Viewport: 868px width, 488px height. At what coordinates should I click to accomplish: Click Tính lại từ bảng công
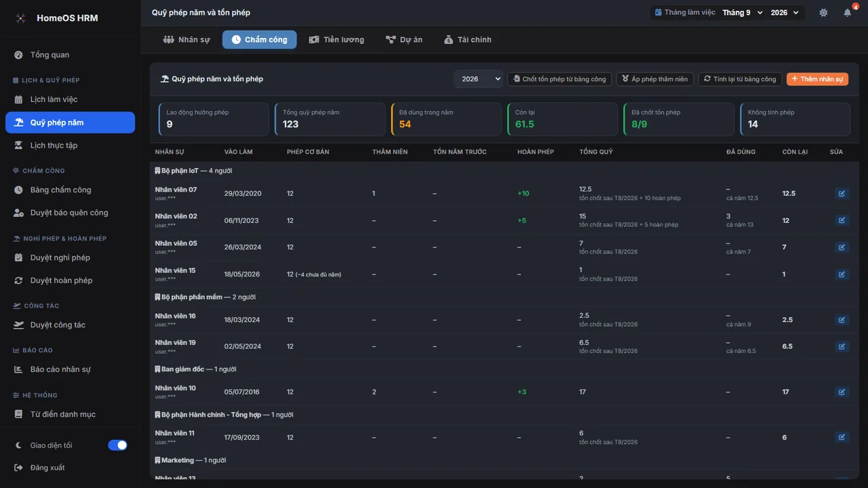click(740, 79)
